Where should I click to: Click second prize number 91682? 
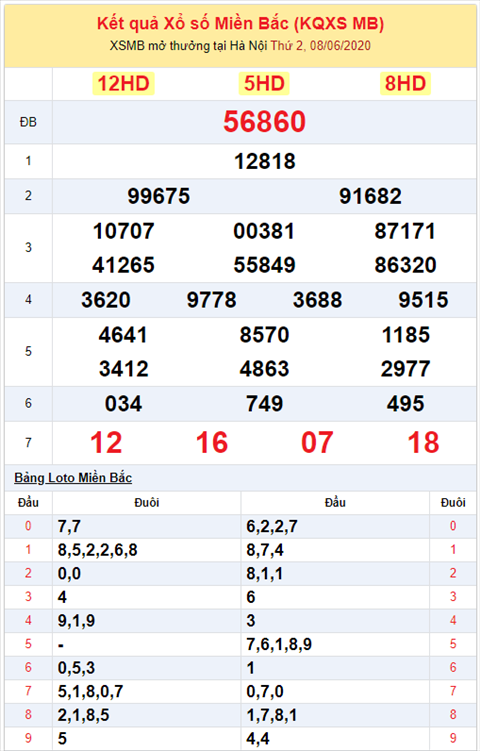[370, 196]
